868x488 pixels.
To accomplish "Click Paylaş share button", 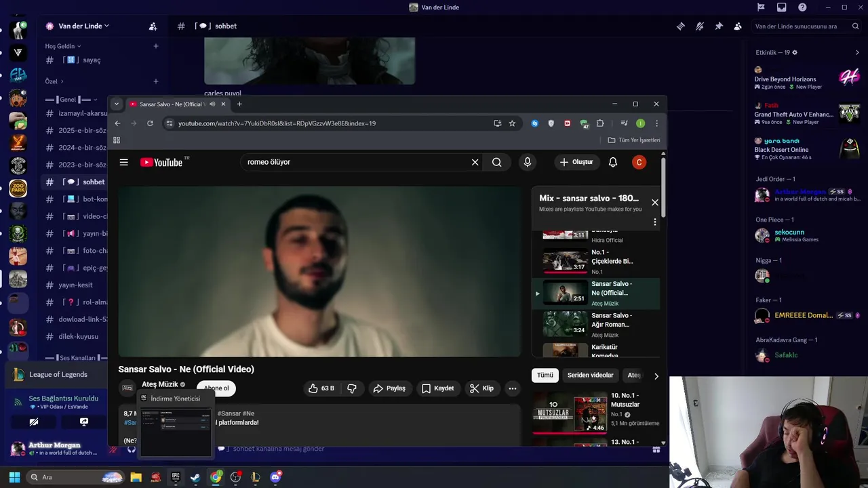I will [x=389, y=388].
